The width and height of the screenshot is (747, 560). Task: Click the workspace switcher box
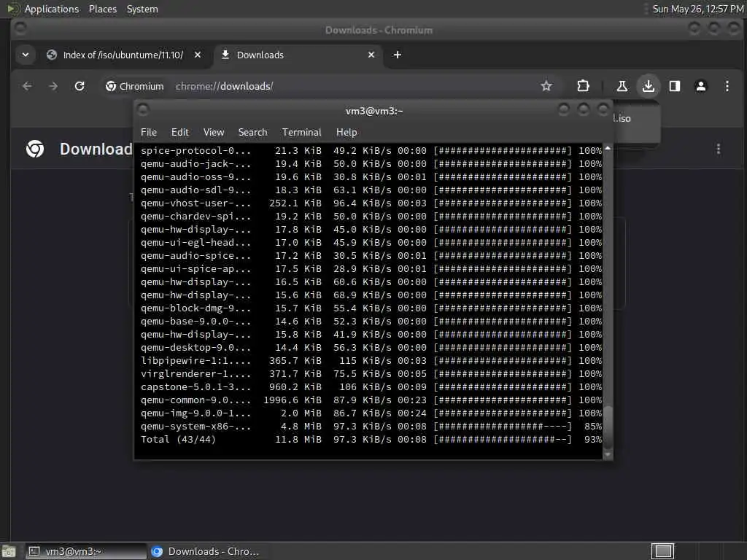pos(662,551)
